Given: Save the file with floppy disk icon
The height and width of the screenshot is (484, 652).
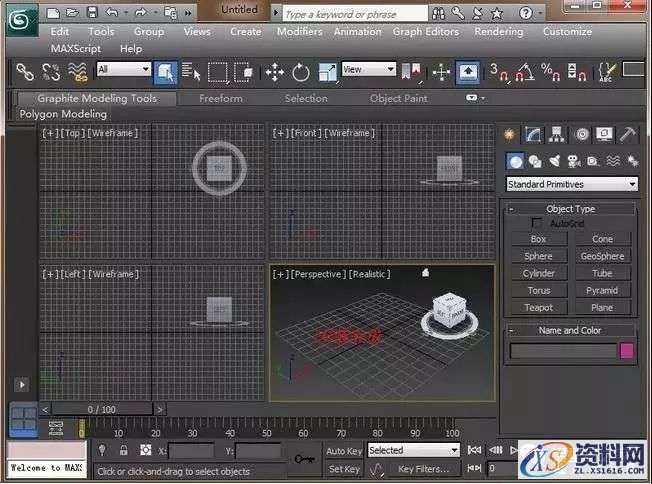Looking at the screenshot, I should click(x=92, y=13).
